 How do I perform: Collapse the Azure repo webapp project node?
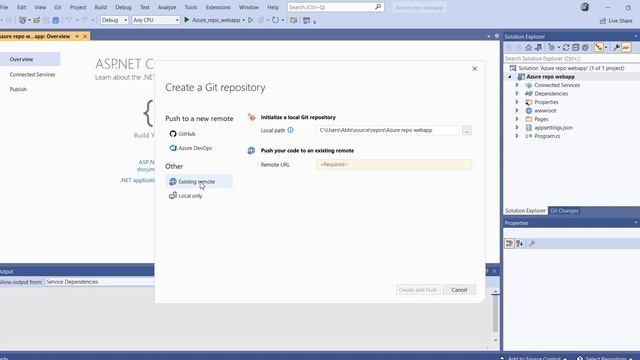[509, 77]
